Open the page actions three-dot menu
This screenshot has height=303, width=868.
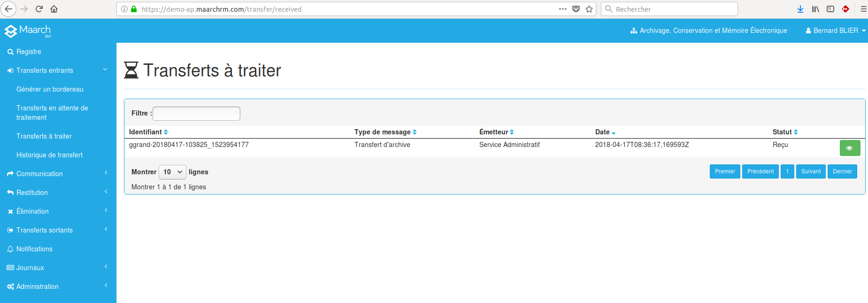click(x=563, y=9)
